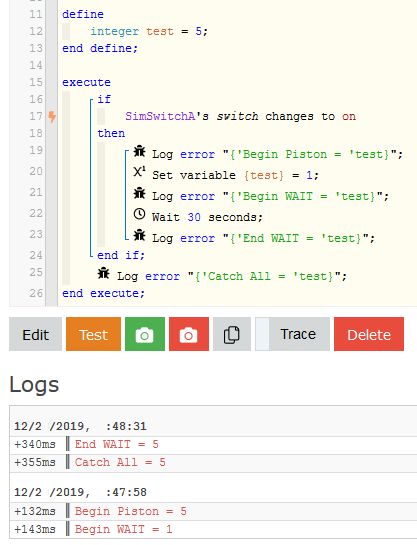
Task: Click the Edit button
Action: coord(35,334)
